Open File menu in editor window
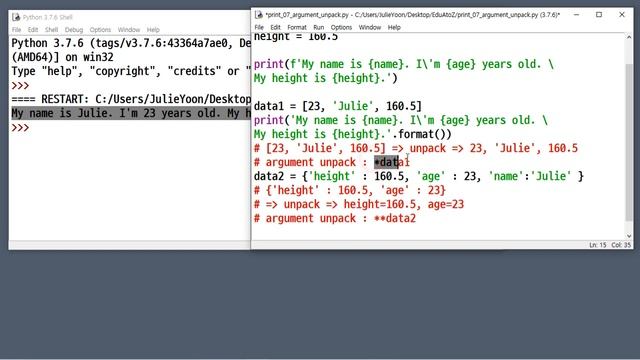 click(259, 27)
